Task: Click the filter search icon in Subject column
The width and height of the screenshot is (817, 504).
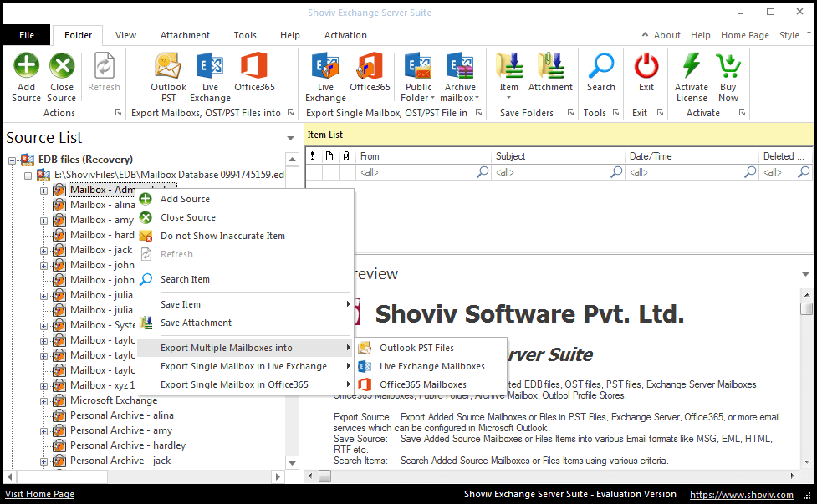Action: 616,172
